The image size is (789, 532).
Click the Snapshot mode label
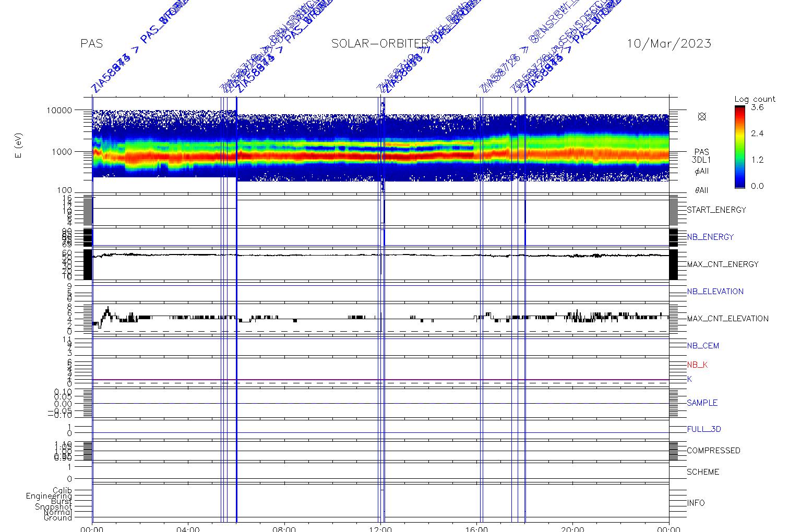pos(54,507)
